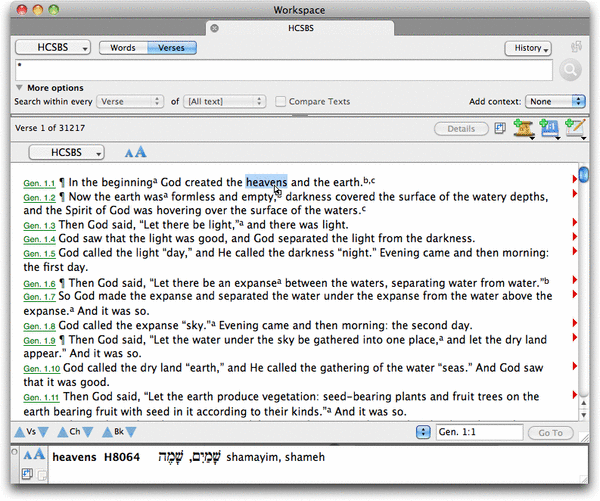Select the Verses search mode

[x=171, y=48]
